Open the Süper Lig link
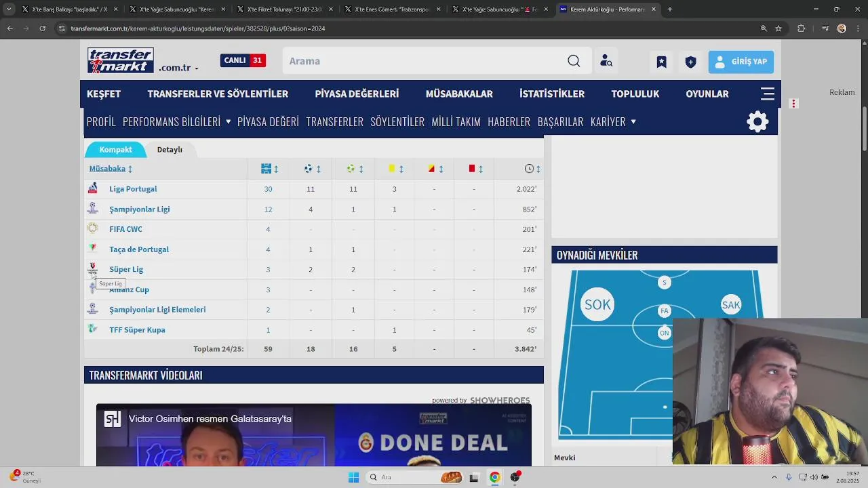 (126, 269)
